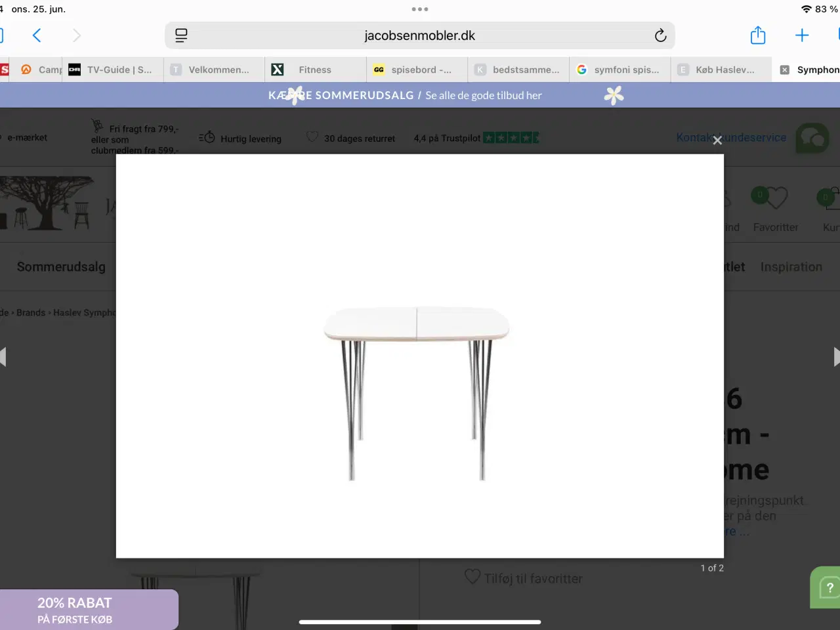Open the help question mark widget
The image size is (840, 630).
827,587
